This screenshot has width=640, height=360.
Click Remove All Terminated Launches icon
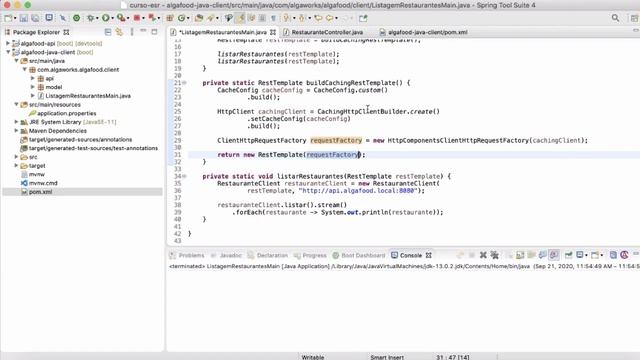[x=495, y=255]
